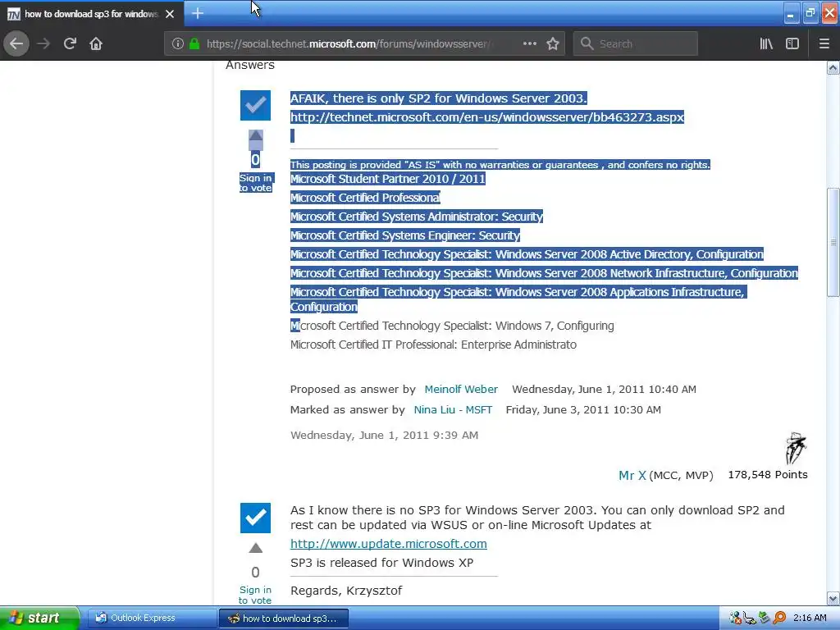Click 'SP3 is released for Windows XP' text

pos(382,563)
